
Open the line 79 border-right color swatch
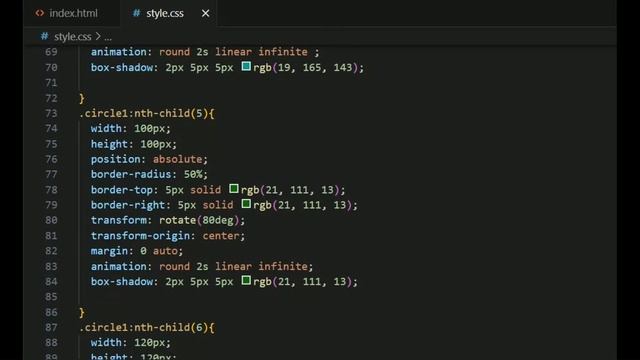(x=246, y=204)
